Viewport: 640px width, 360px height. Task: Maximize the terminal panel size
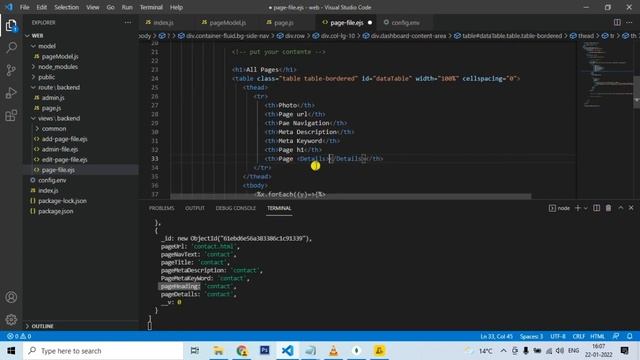pyautogui.click(x=620, y=208)
